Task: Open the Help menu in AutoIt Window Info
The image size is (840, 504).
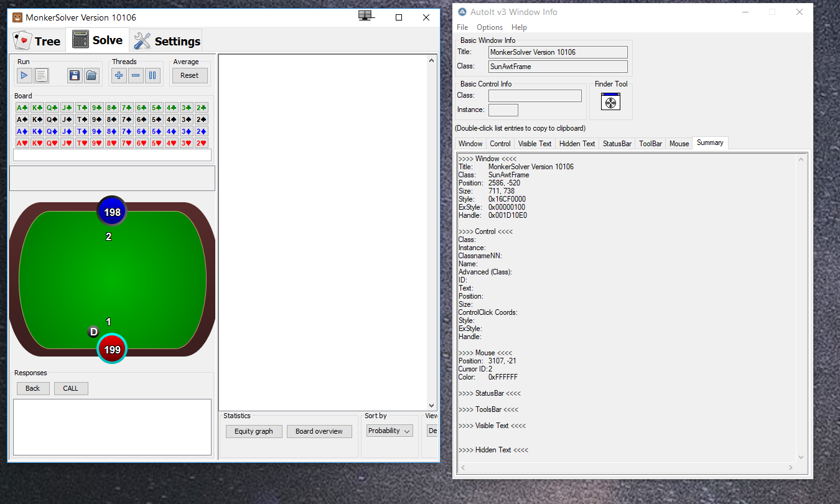Action: (519, 27)
